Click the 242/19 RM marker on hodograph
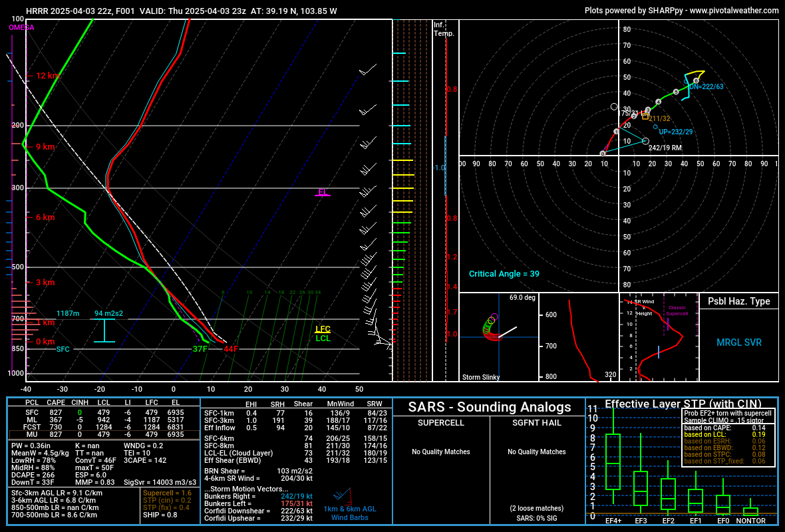 [645, 141]
